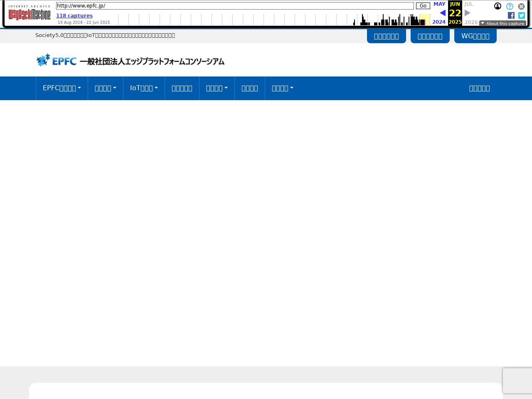Click the Wayback URL input field
This screenshot has width=532, height=399.
click(235, 6)
